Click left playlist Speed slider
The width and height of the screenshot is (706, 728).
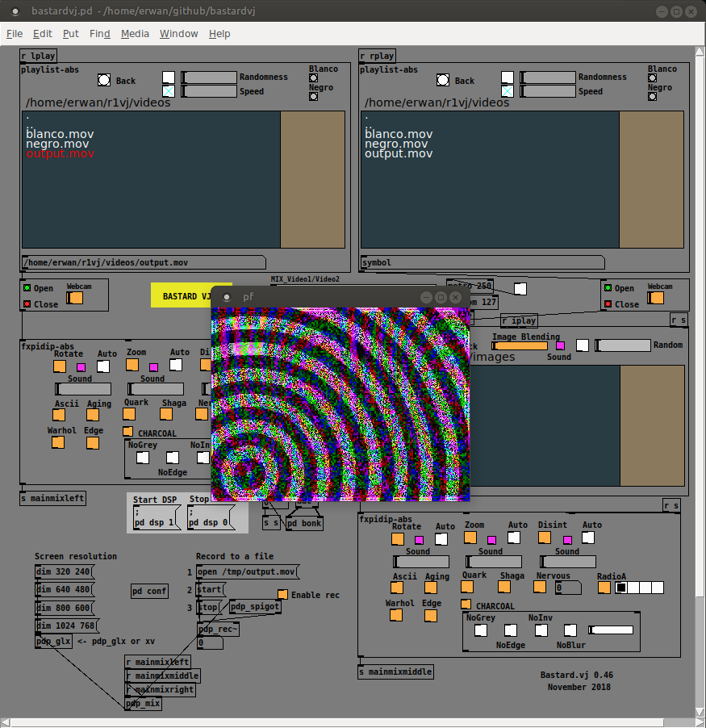coord(209,91)
